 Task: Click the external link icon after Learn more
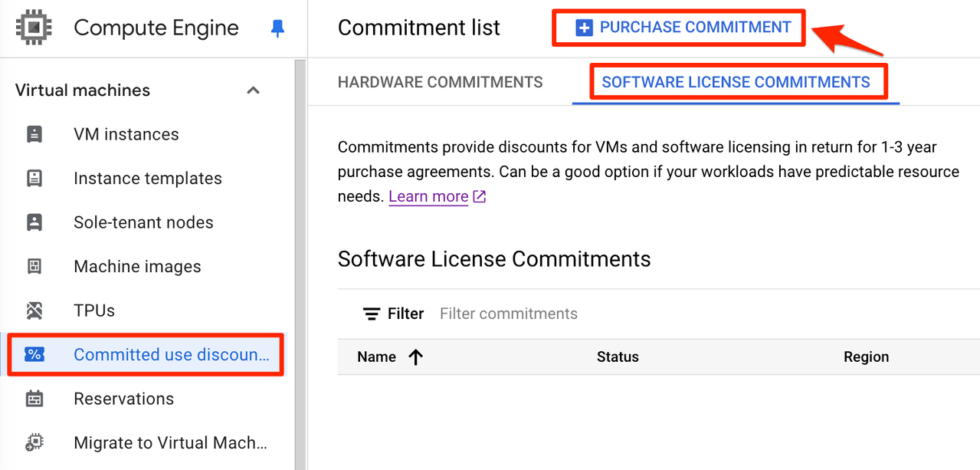480,196
